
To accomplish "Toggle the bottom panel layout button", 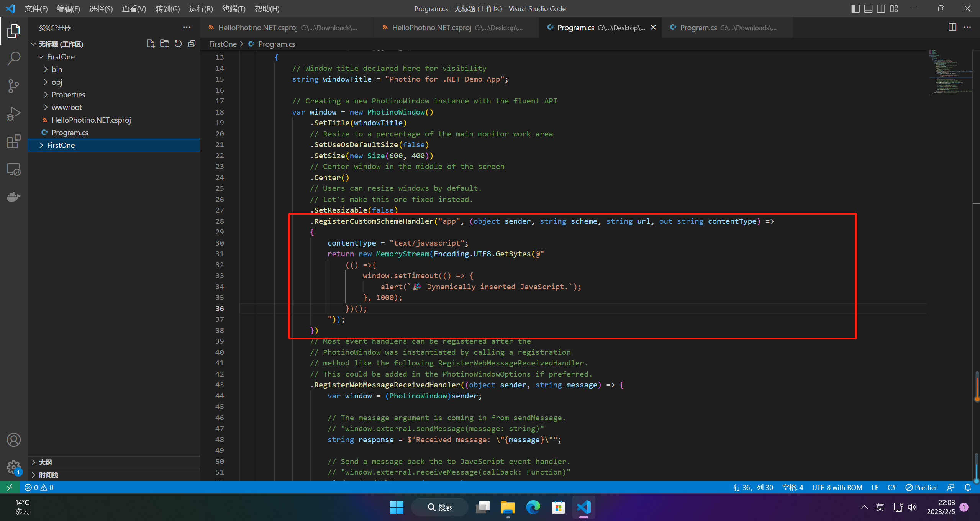I will coord(868,9).
